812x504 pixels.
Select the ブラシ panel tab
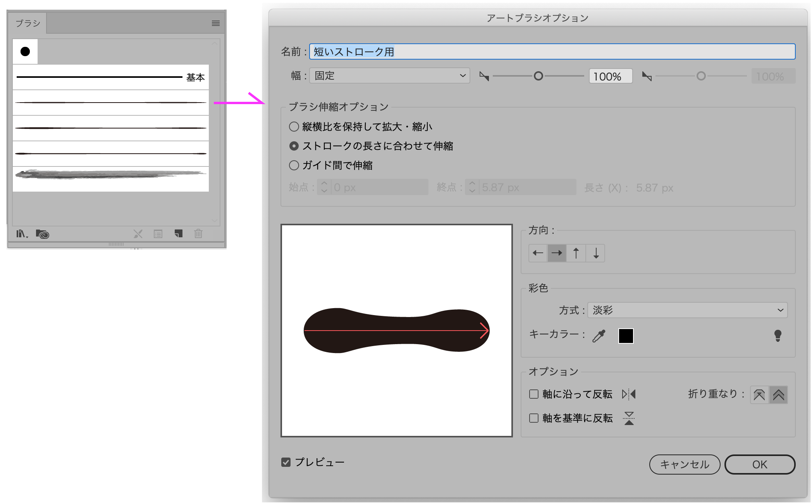point(28,23)
